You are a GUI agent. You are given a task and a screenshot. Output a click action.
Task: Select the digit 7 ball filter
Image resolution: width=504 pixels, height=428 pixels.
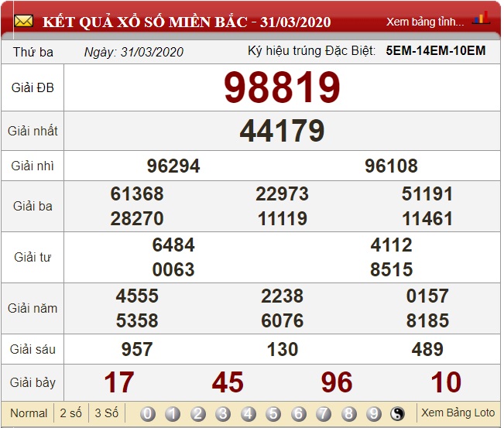(x=324, y=413)
